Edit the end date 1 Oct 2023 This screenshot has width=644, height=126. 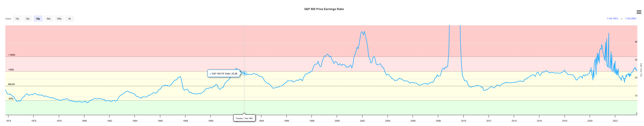coord(631,19)
